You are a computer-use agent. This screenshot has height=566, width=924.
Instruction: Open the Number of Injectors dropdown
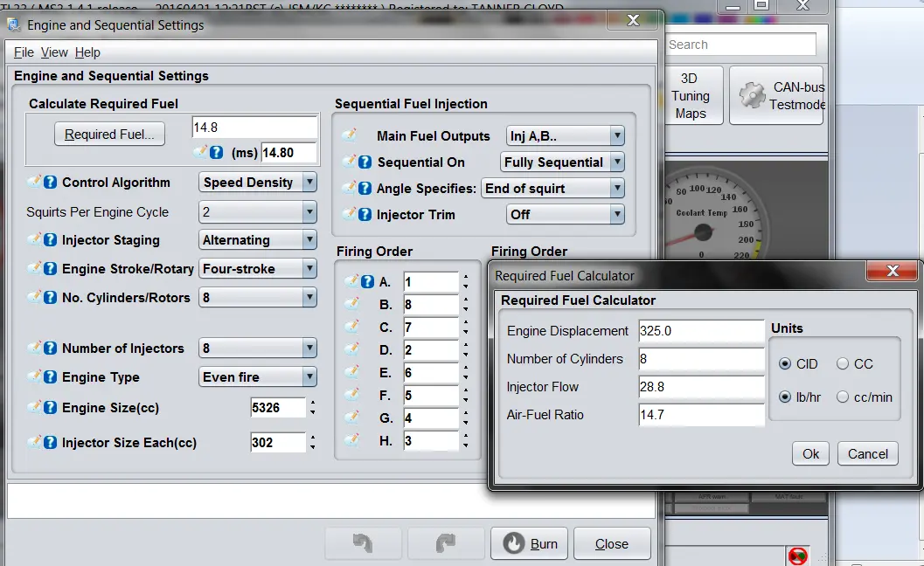coord(258,349)
